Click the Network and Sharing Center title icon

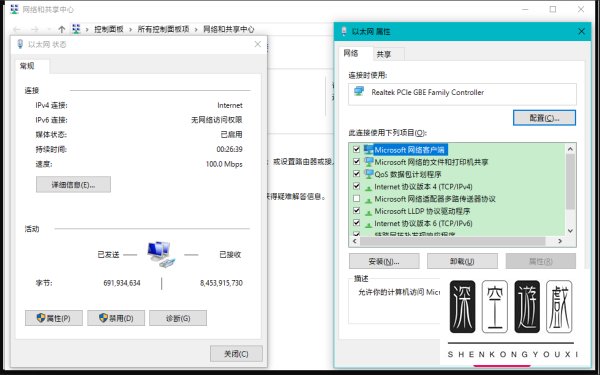14,9
